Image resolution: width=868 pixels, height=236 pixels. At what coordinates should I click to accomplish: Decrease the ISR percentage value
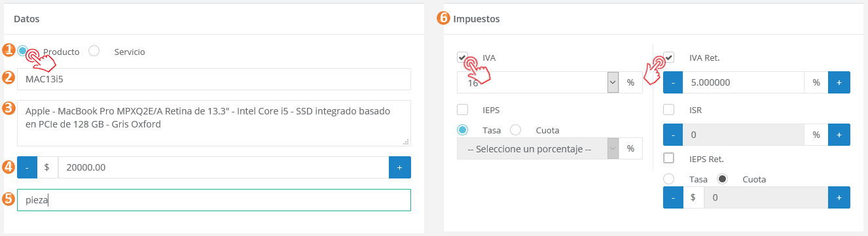tap(673, 135)
